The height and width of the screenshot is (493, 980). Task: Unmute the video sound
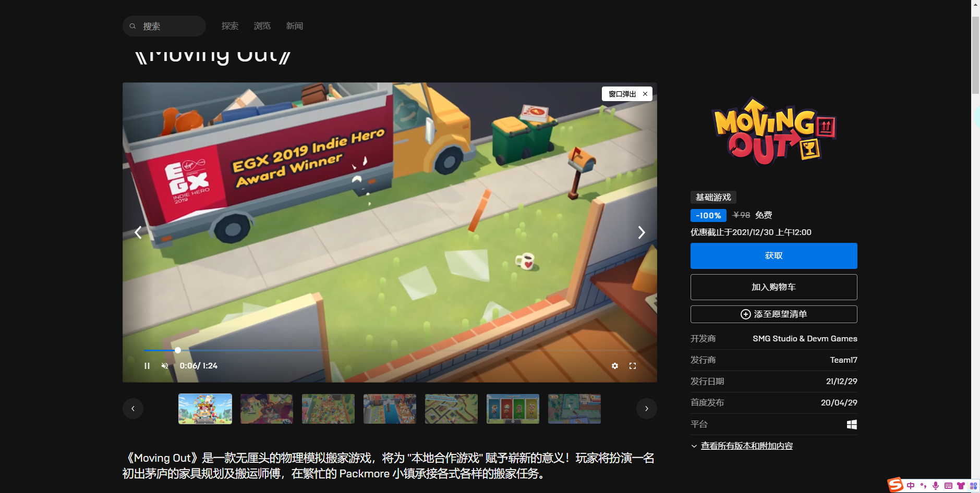(165, 366)
